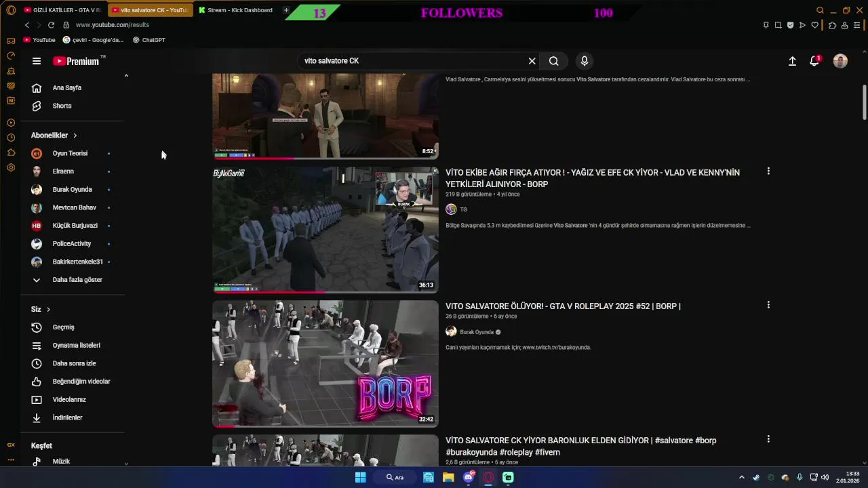
Task: Open options menu for VITO SALVATORE ÖLÜYOR video
Action: tap(768, 305)
